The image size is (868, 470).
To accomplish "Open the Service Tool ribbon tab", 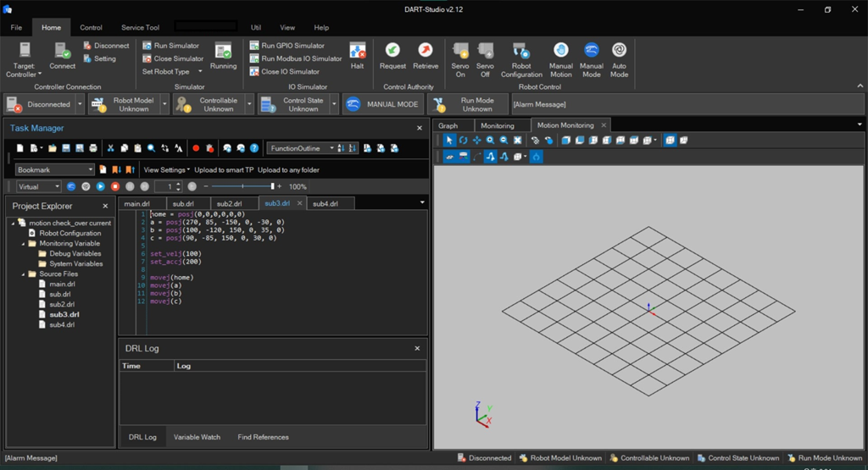I will click(140, 27).
